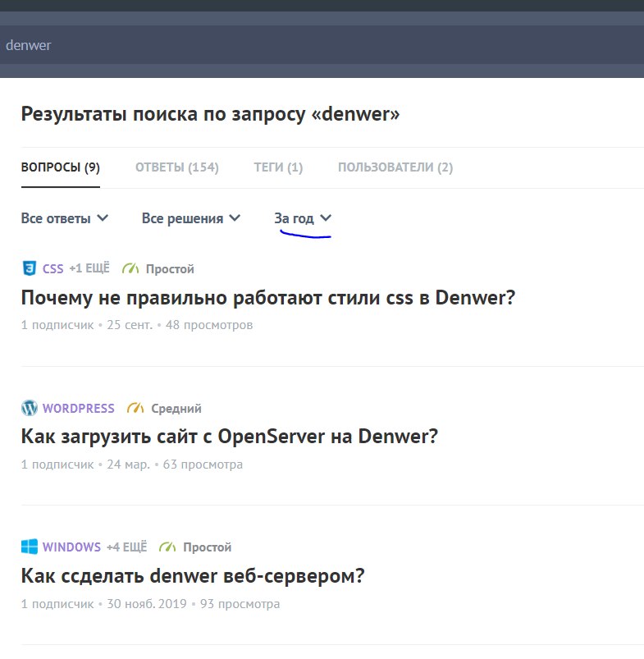
Task: Click the Простой label in WINDOWS row
Action: (207, 547)
